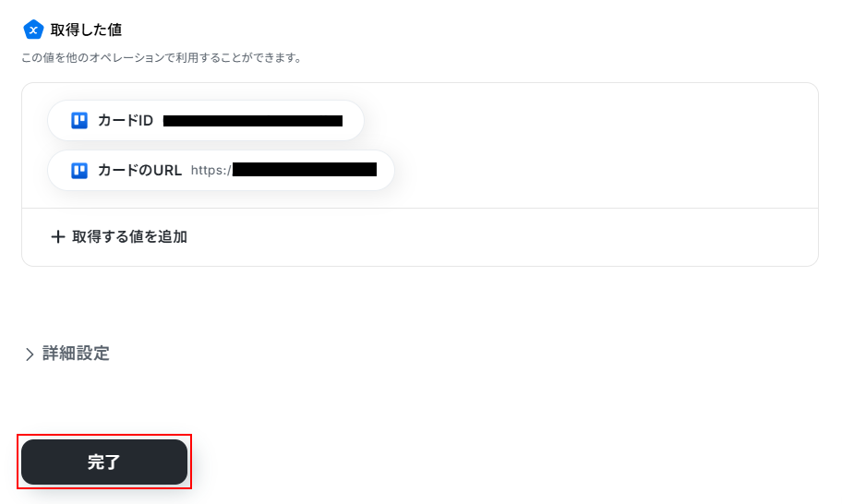Click the blue pentagon icon beside 取得した値
This screenshot has height=504, width=842.
click(x=33, y=30)
